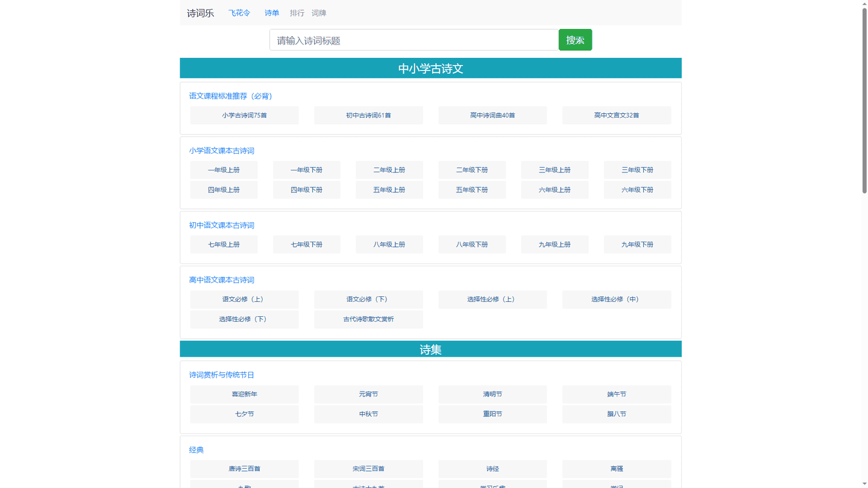This screenshot has height=488, width=868.
Task: Select 七年级上册
Action: tap(224, 245)
